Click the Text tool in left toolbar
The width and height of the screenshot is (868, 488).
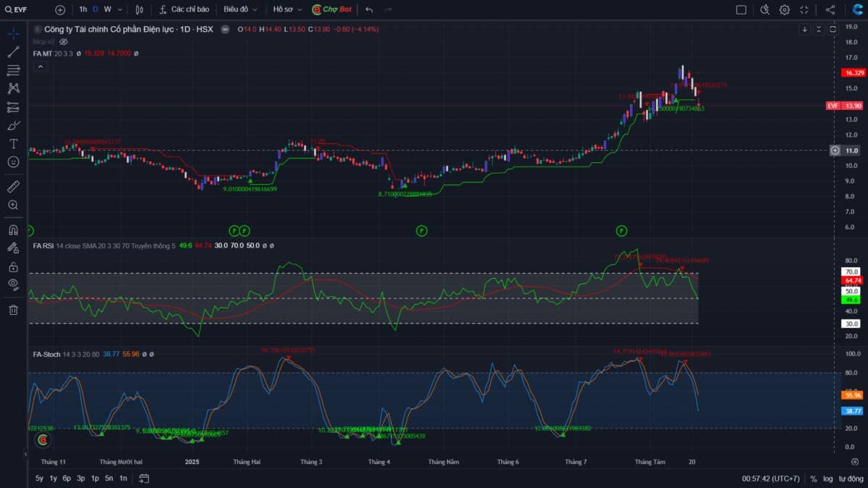pos(13,143)
